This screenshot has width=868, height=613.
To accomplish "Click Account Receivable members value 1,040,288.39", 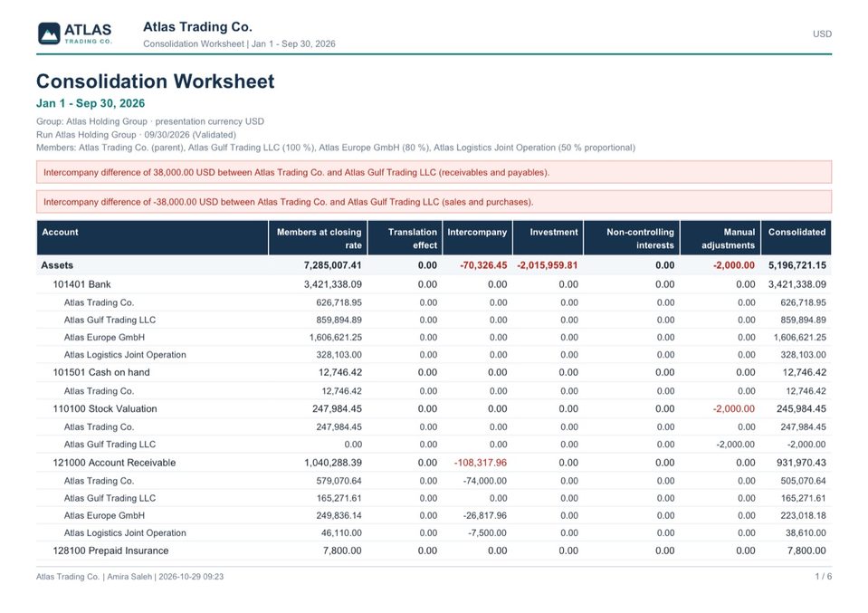I will point(333,463).
